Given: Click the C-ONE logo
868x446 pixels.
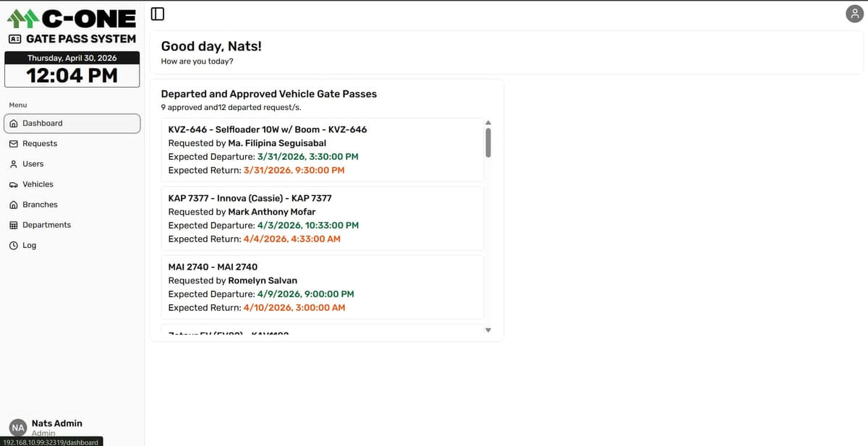Looking at the screenshot, I should [72, 18].
